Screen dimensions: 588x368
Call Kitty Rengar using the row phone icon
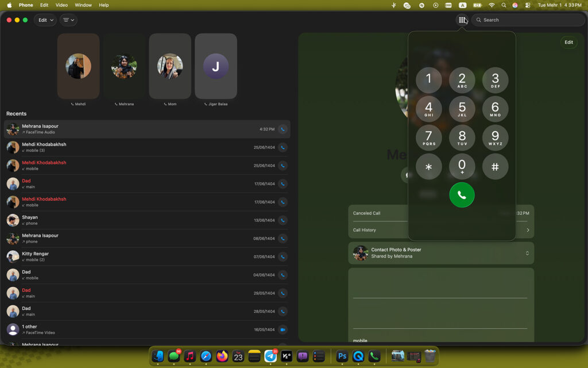click(x=283, y=257)
